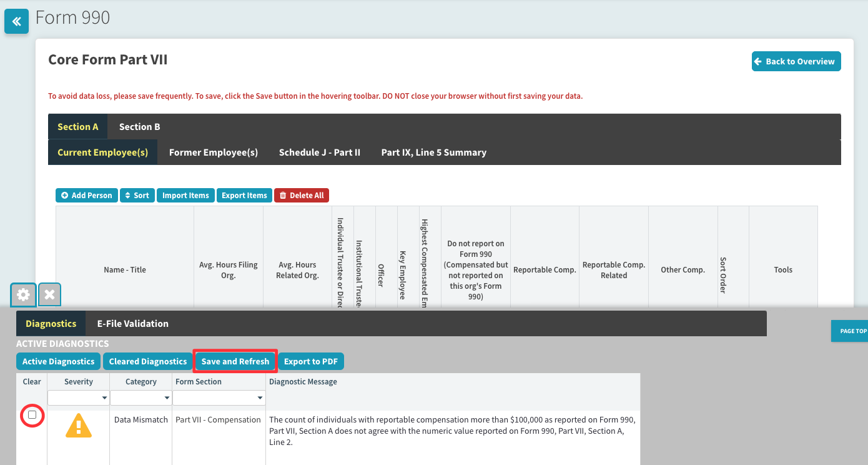Open Schedule J - Part II tab
The image size is (868, 465).
319,152
